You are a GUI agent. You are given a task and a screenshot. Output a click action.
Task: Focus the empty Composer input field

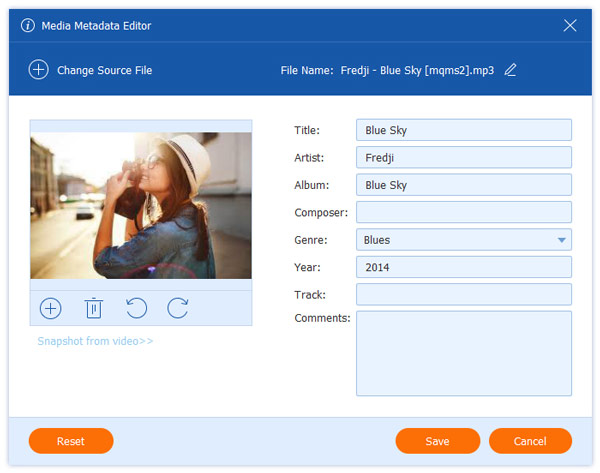463,212
